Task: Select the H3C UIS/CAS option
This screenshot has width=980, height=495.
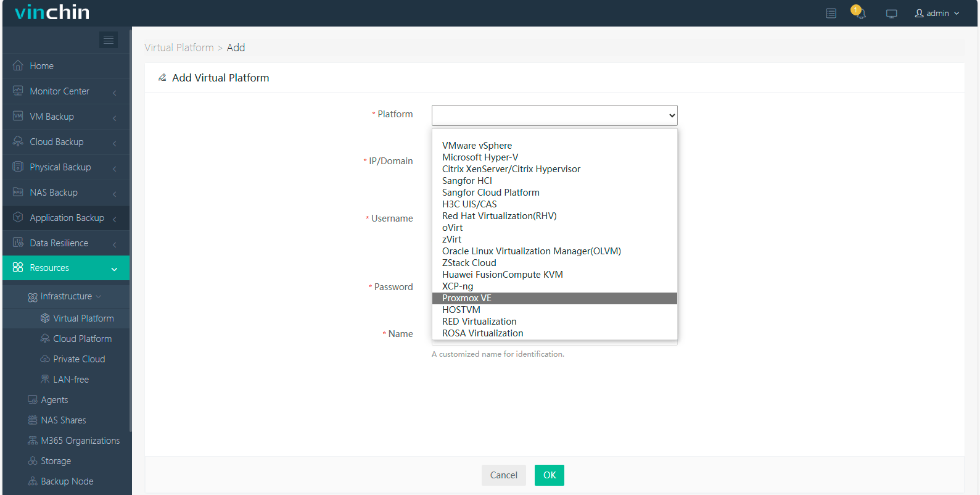Action: pyautogui.click(x=554, y=204)
